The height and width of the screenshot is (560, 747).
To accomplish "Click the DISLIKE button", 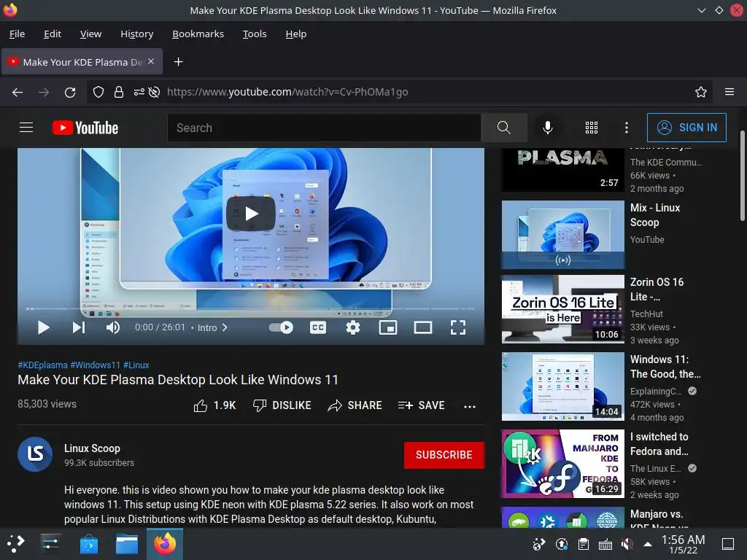I will point(282,405).
